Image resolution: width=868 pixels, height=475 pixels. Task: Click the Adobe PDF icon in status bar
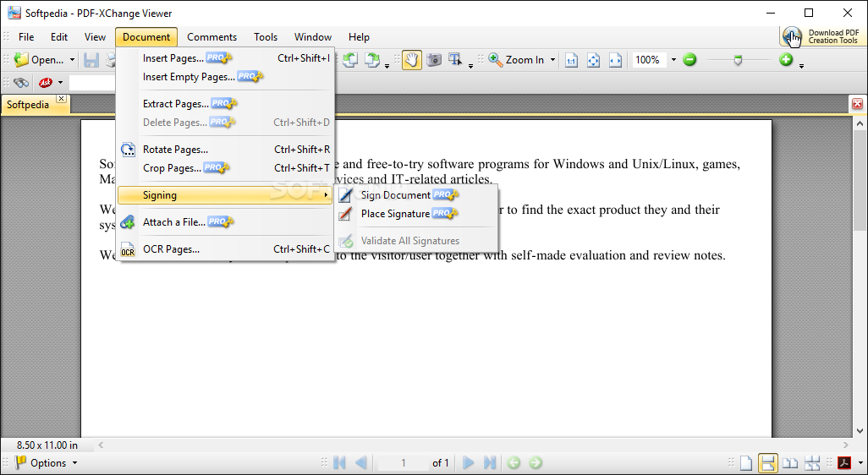844,463
